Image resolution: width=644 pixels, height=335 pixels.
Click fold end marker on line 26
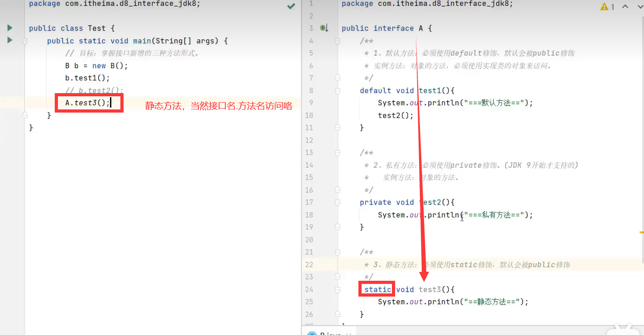tap(337, 314)
